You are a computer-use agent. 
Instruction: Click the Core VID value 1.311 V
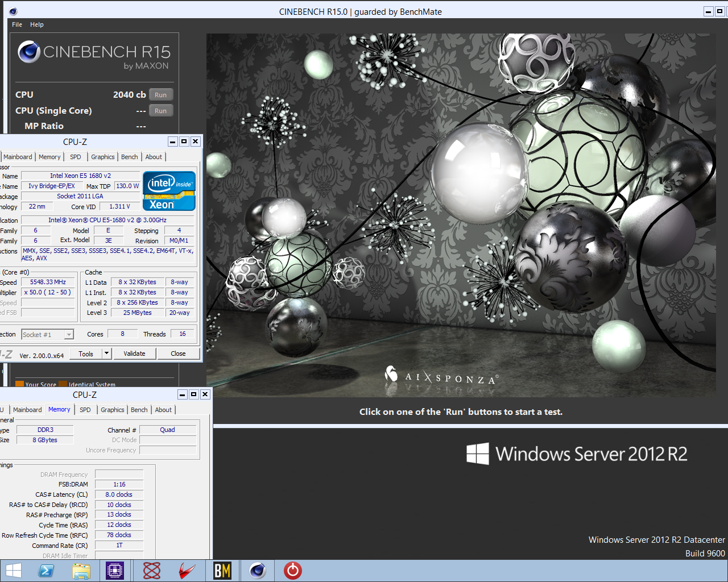point(119,206)
